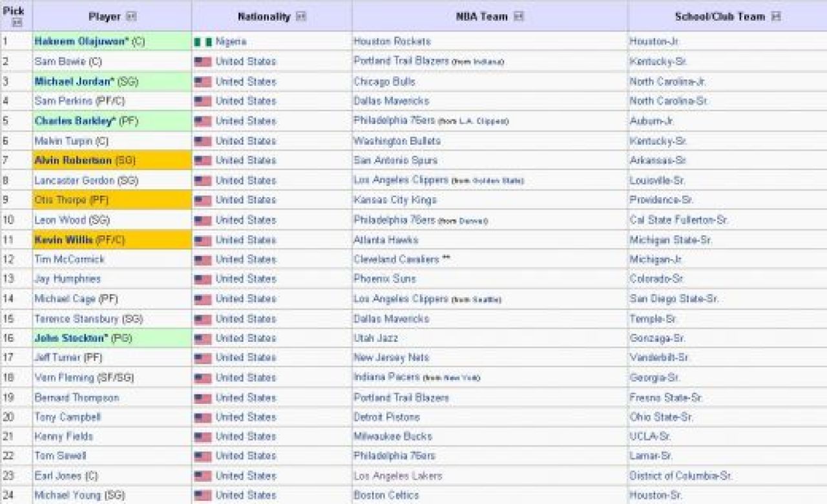Screen dimensions: 827x504
Task: Sort by School/Club Team column
Action: click(776, 17)
